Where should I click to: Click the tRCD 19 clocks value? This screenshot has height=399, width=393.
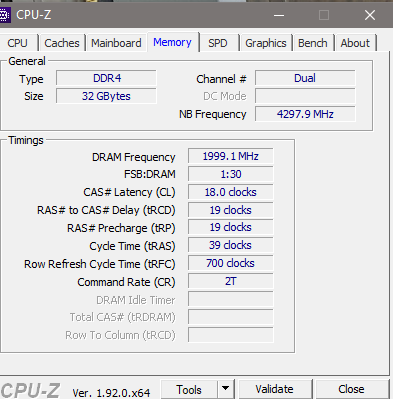pyautogui.click(x=231, y=210)
